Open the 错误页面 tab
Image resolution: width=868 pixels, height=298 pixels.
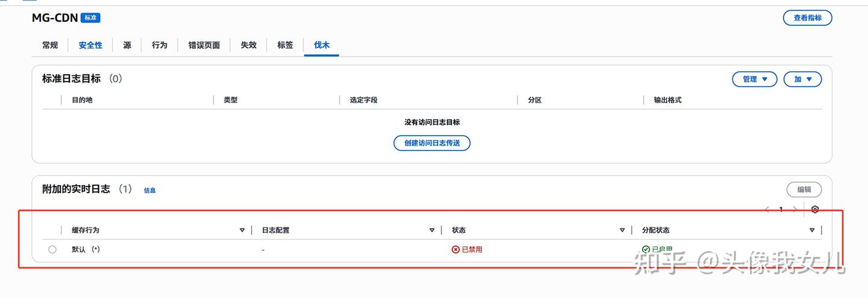pos(204,45)
